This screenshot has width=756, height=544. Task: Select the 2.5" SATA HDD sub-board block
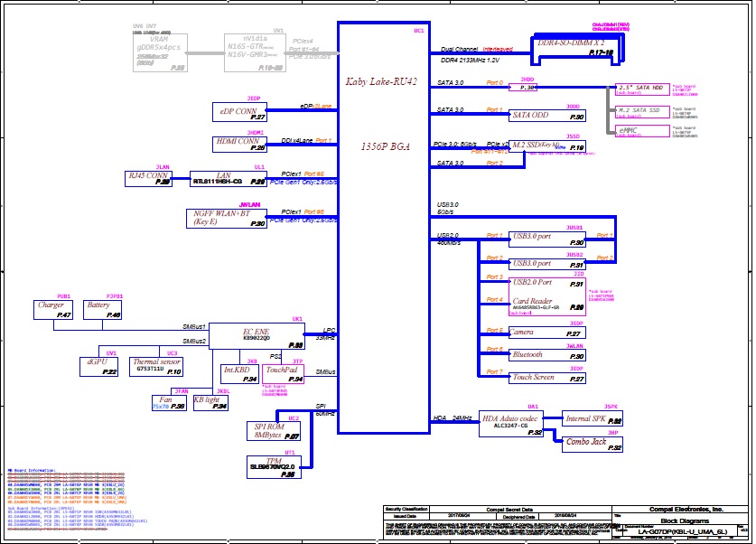[x=643, y=89]
